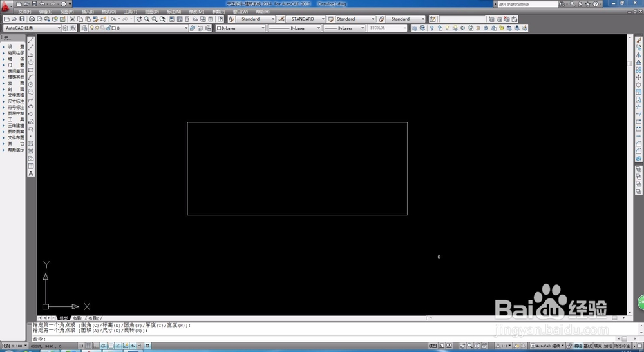Screen dimensions: 644x352
Task: Open the Layer Properties Manager icon
Action: tap(84, 28)
